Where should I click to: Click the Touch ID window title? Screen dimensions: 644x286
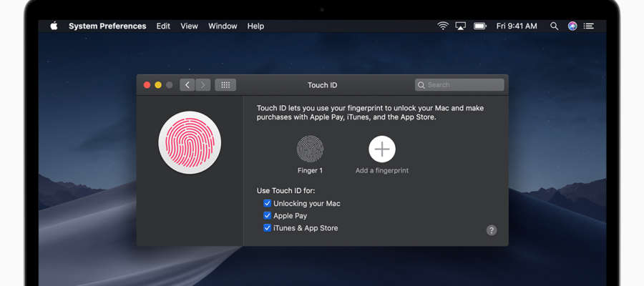pos(323,85)
